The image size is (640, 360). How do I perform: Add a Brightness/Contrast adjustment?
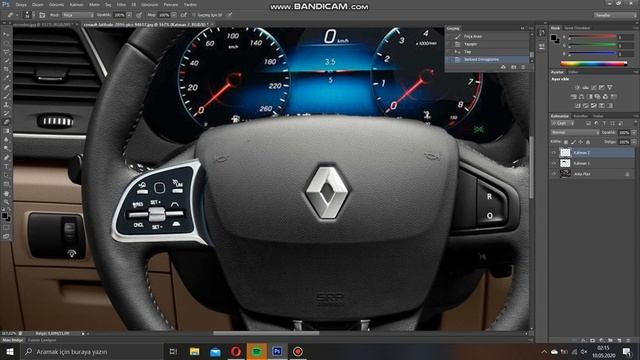point(577,87)
